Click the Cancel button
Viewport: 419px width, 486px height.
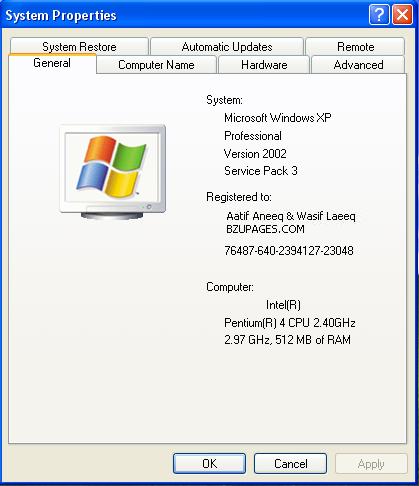pyautogui.click(x=290, y=463)
